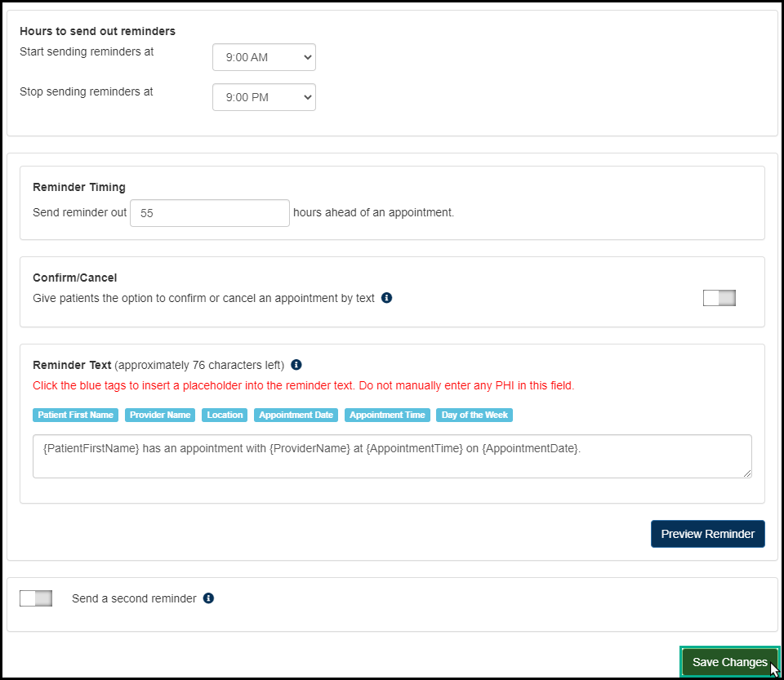Open the Start sending reminders at dropdown
Viewport: 784px width, 680px height.
pyautogui.click(x=264, y=58)
